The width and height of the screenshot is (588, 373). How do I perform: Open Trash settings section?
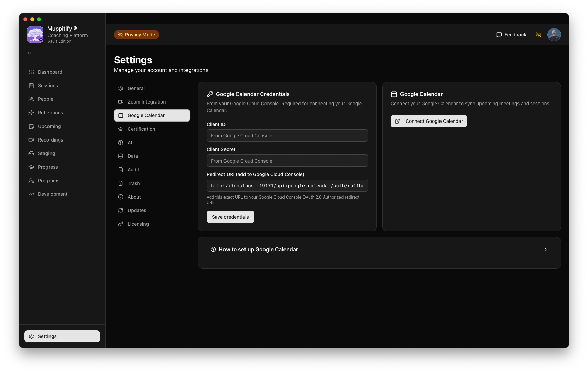click(x=133, y=183)
